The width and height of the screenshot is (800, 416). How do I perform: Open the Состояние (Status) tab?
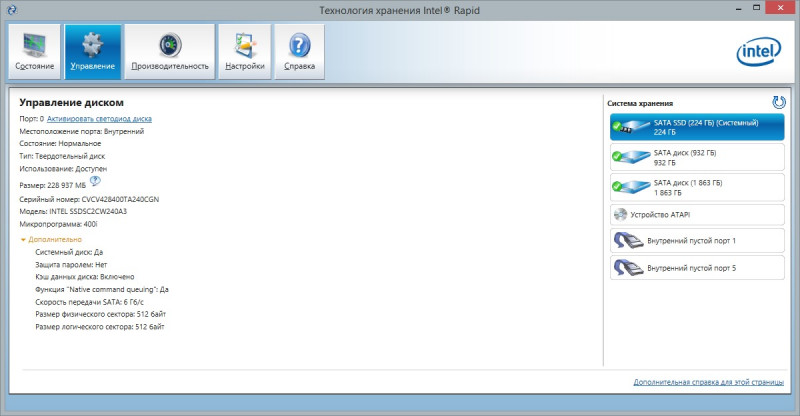[34, 52]
